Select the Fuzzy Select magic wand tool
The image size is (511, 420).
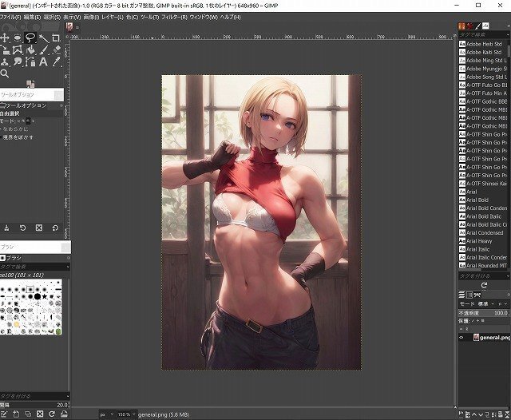(43, 38)
